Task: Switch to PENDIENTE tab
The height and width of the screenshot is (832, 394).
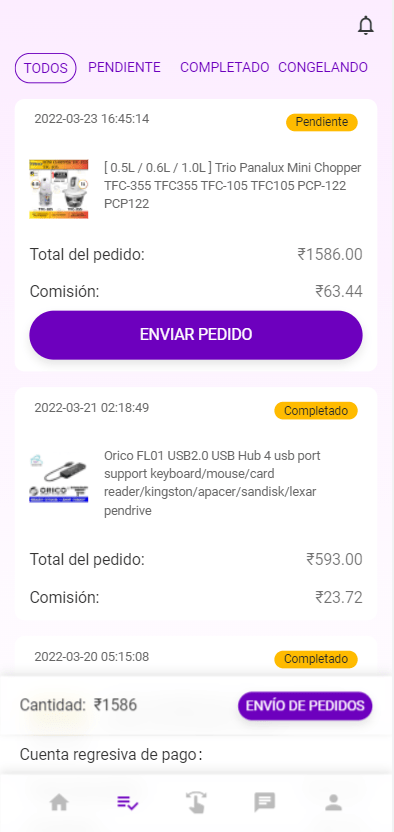Action: pyautogui.click(x=124, y=67)
